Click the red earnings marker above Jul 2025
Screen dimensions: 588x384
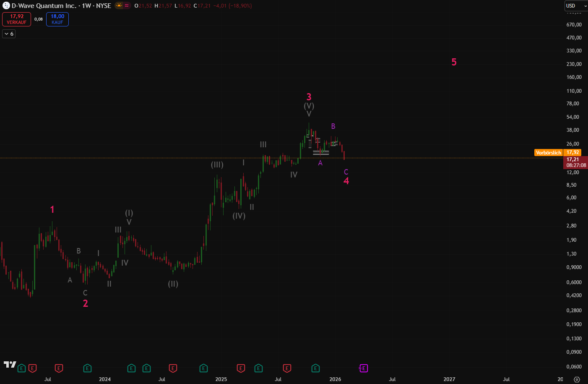[287, 368]
